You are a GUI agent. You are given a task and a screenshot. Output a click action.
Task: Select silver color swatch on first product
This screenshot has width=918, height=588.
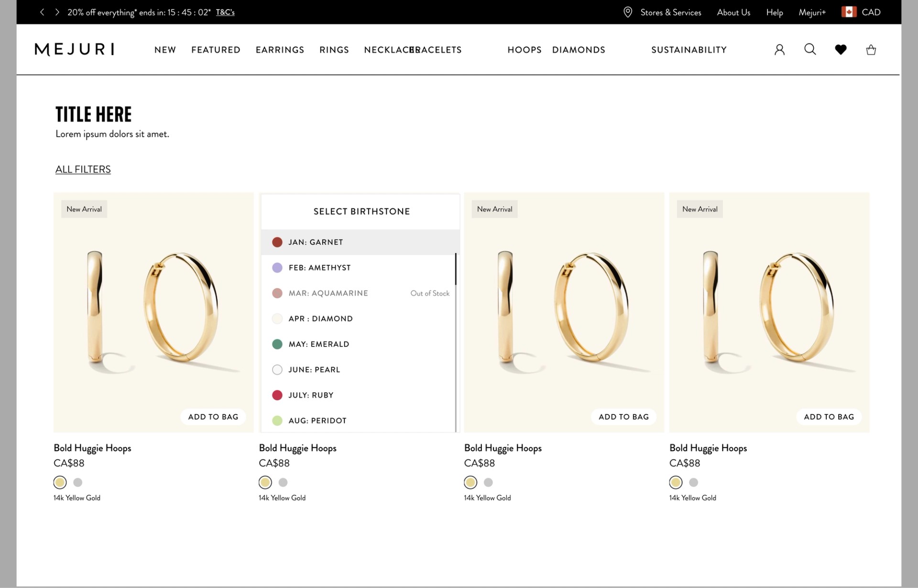point(78,482)
